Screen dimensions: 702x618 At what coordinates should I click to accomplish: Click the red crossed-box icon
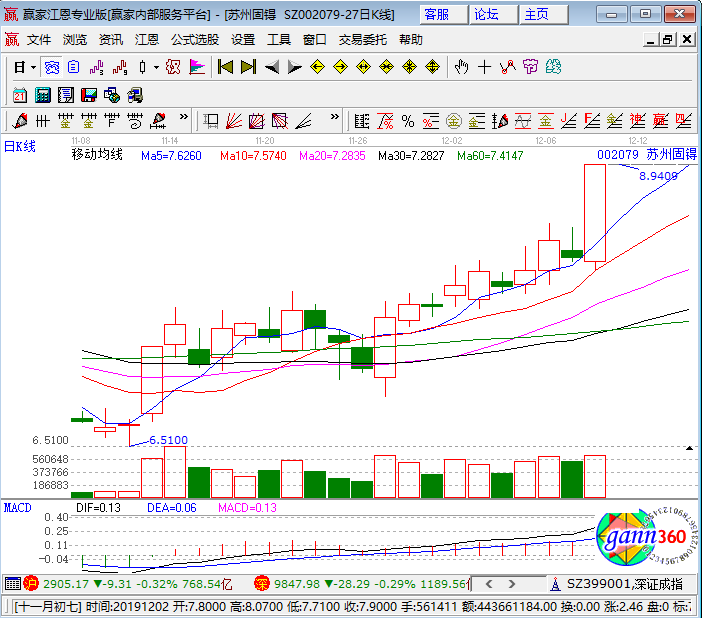tap(173, 68)
